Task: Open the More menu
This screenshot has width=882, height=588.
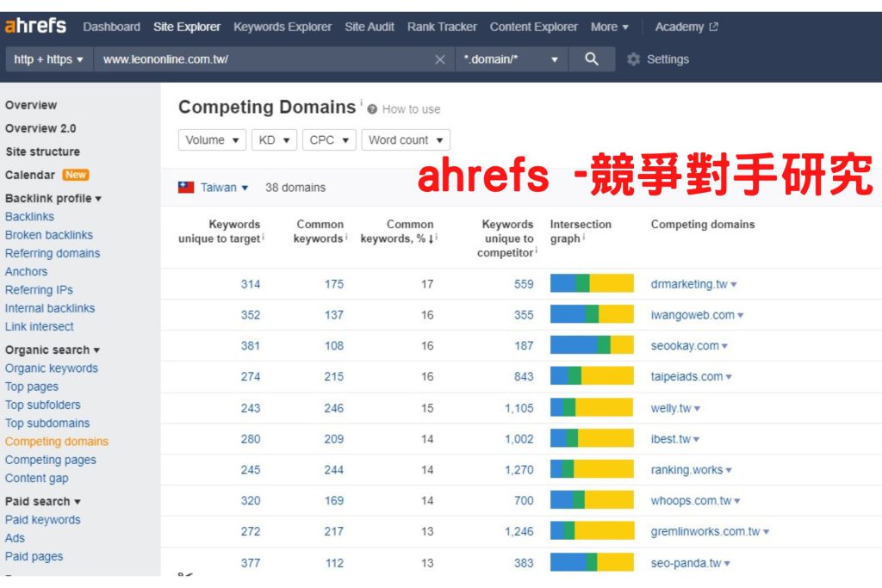Action: [x=609, y=27]
